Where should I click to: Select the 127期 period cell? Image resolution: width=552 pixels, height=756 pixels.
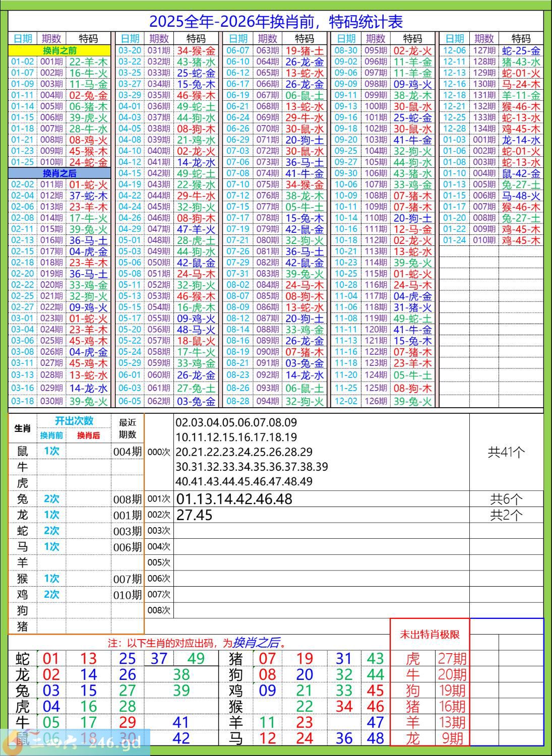click(x=484, y=50)
